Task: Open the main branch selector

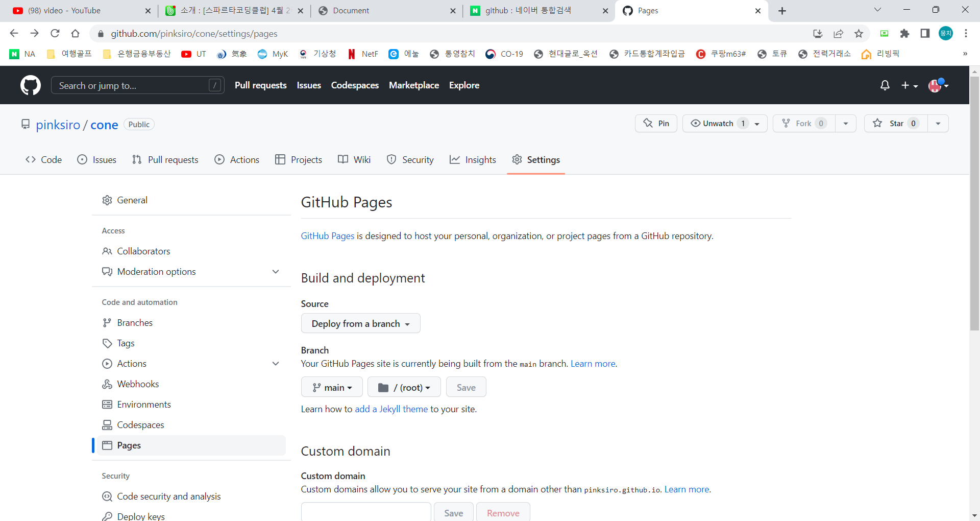Action: [332, 387]
